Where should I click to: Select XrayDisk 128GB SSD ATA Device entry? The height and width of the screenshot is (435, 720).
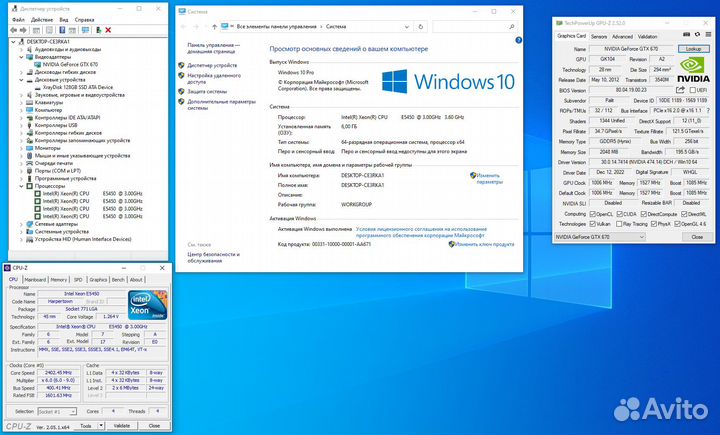pos(78,87)
